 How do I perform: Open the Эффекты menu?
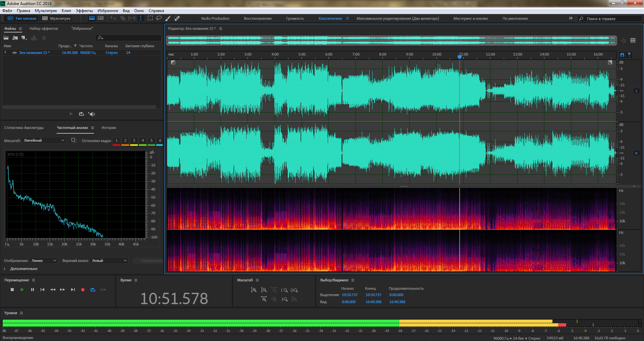point(84,11)
